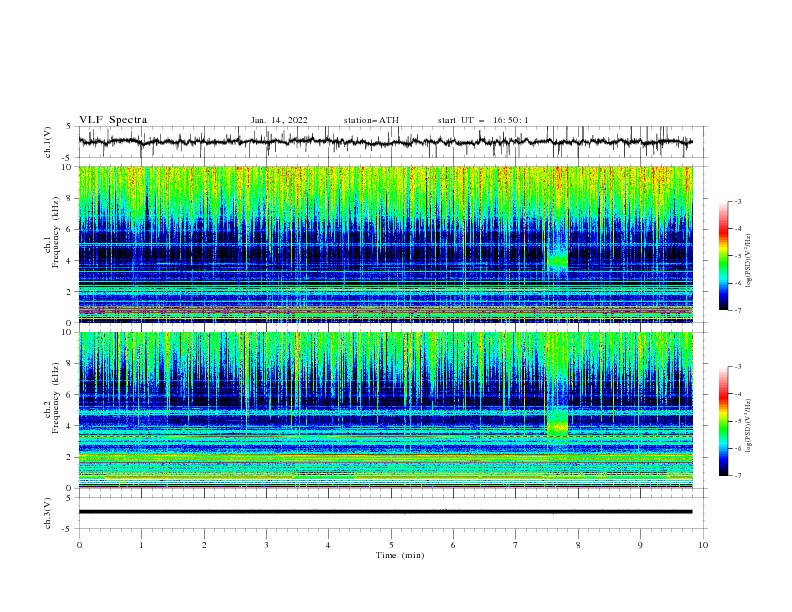Screen dimensions: 792x612
Task: Click the time axis tick label "3"
Action: click(x=266, y=545)
